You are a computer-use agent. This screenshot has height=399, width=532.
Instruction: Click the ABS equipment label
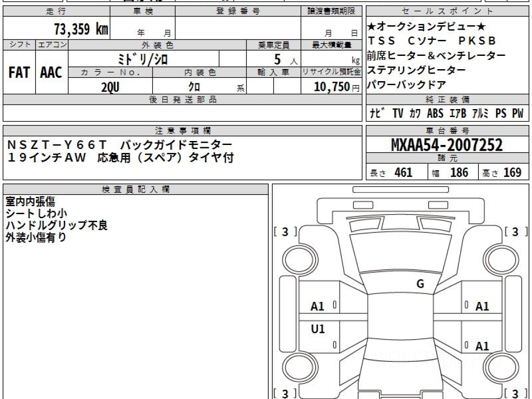click(435, 113)
